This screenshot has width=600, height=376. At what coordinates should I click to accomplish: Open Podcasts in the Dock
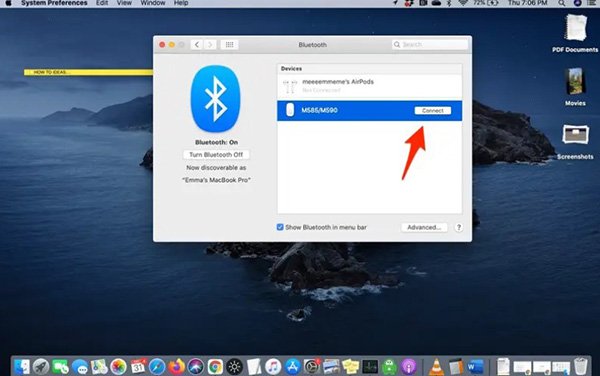point(409,367)
